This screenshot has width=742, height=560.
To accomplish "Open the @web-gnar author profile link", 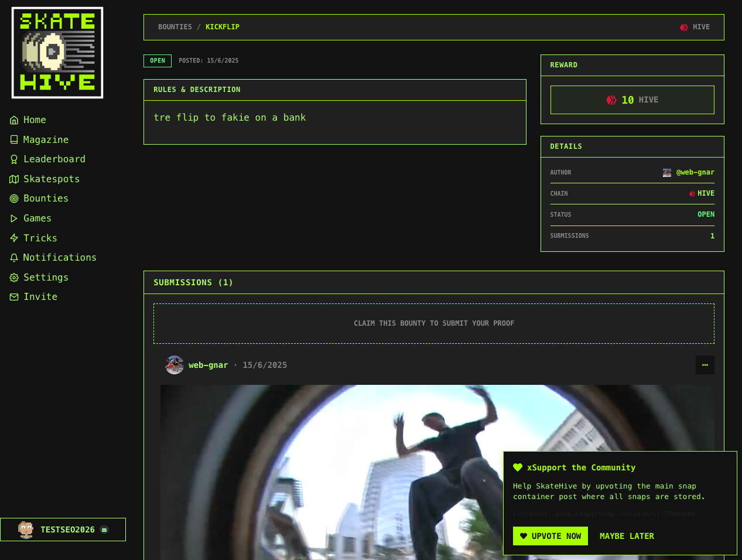I will [695, 172].
